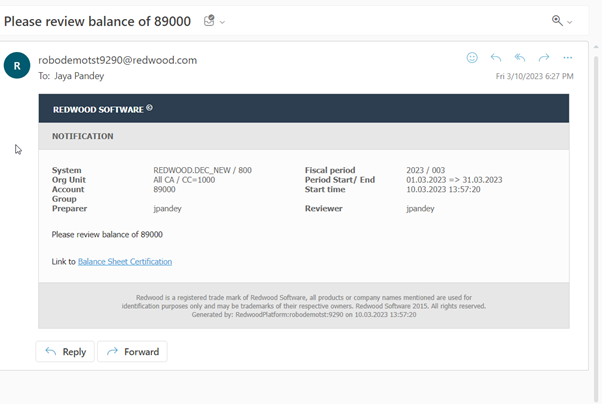Click the account value '89000' in table
The height and width of the screenshot is (404, 602).
[x=164, y=189]
